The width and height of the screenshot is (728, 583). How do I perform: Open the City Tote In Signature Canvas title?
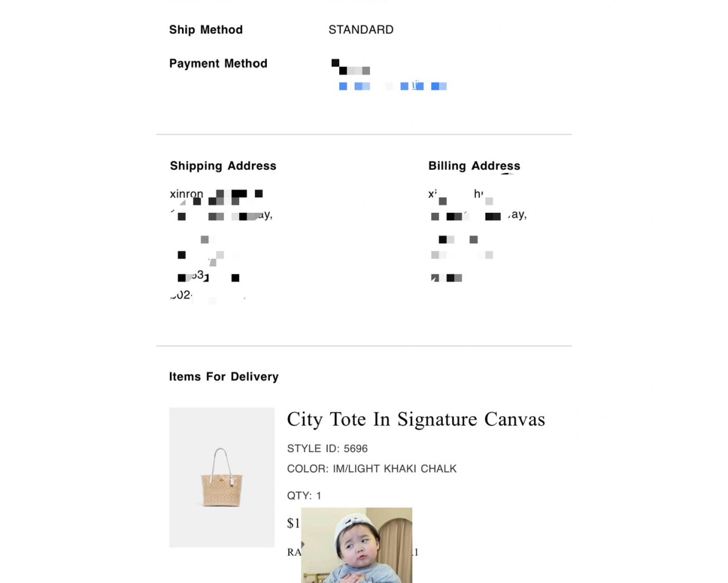416,419
